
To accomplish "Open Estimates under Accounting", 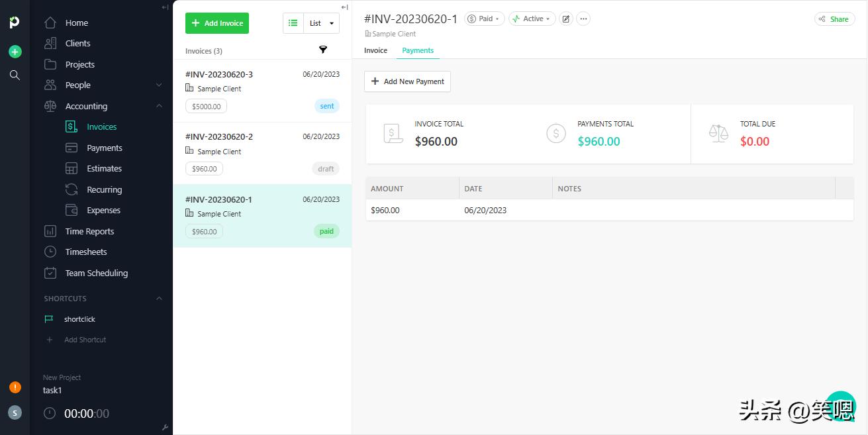I will tap(104, 168).
